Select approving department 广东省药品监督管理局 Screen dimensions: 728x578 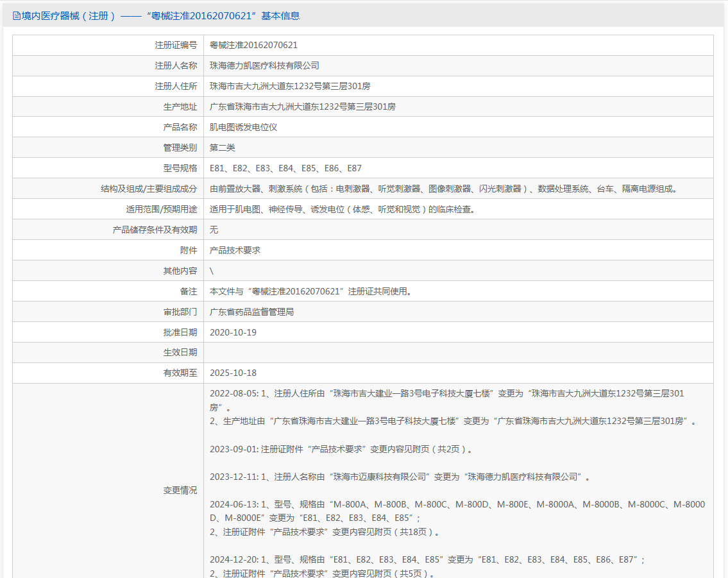click(251, 312)
